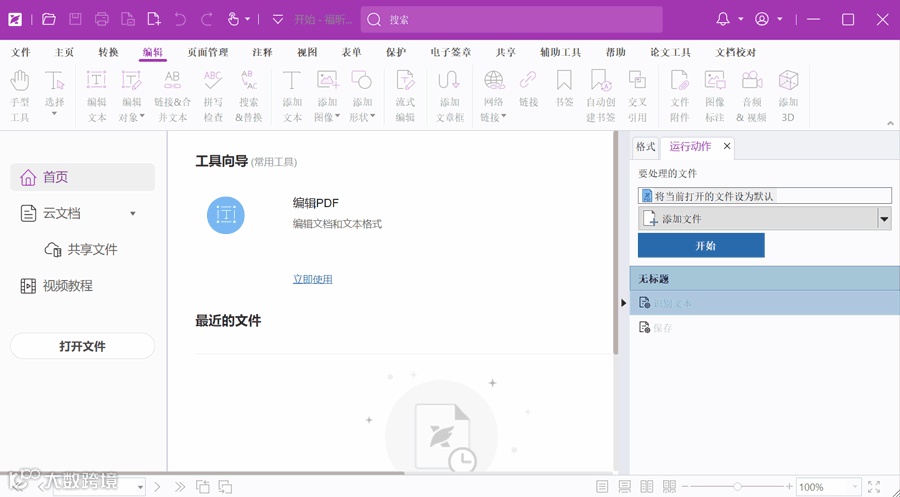This screenshot has width=900, height=497.
Task: Click Add File (添加文件) button
Action: pyautogui.click(x=758, y=219)
